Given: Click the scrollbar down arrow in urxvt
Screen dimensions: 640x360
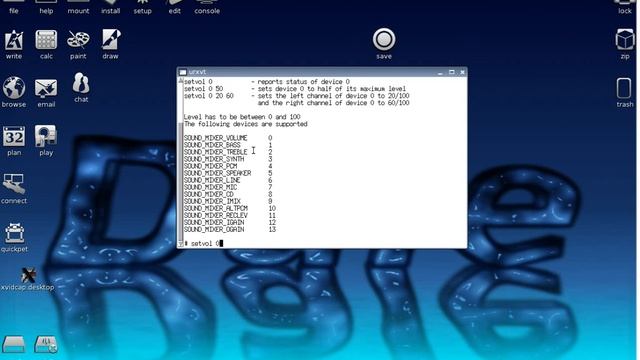Looking at the screenshot, I should point(180,244).
